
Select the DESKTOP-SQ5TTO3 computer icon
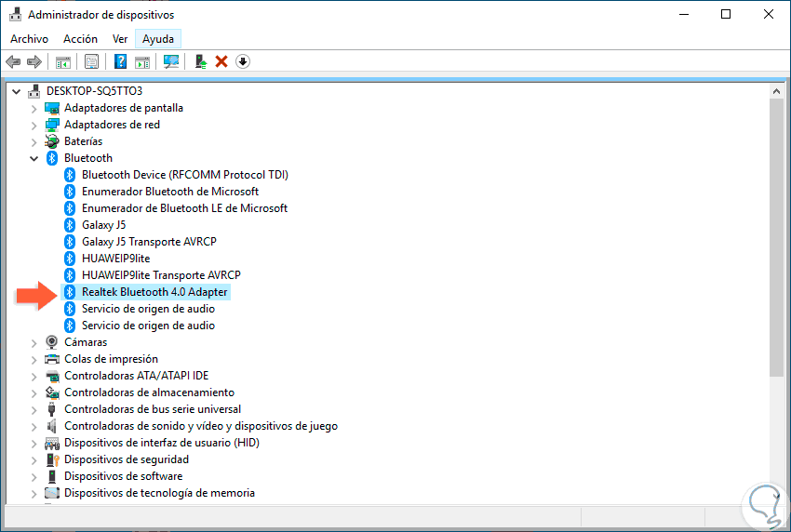coord(34,91)
